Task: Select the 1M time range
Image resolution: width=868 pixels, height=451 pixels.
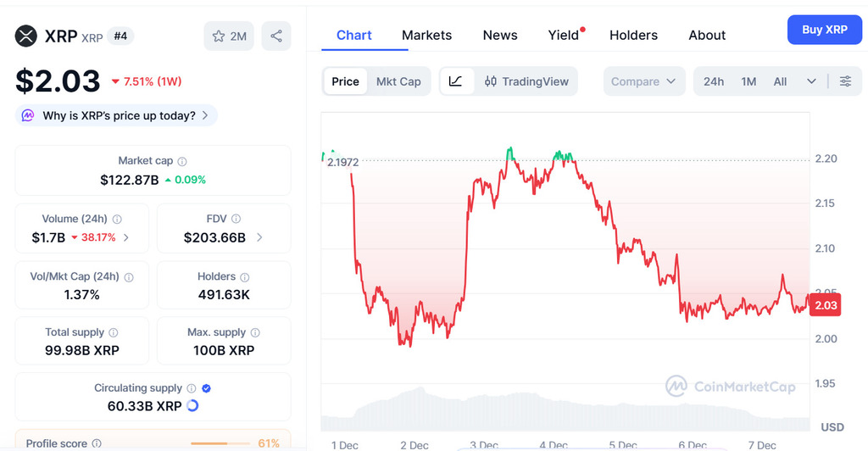Action: [x=748, y=81]
